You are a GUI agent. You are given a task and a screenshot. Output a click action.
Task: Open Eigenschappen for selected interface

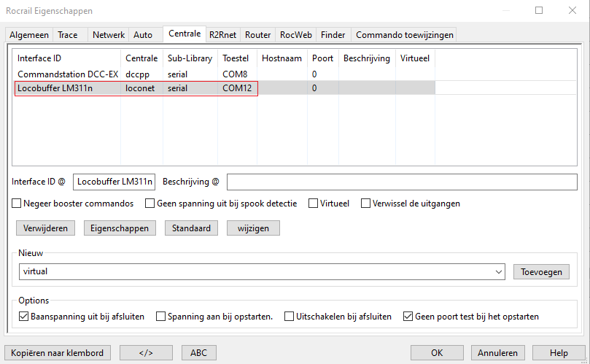pos(120,228)
